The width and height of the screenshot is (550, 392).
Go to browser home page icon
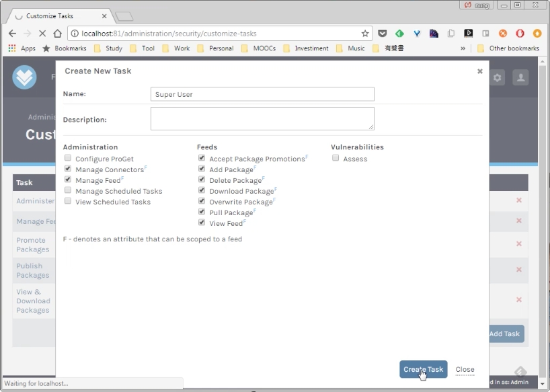coord(58,34)
